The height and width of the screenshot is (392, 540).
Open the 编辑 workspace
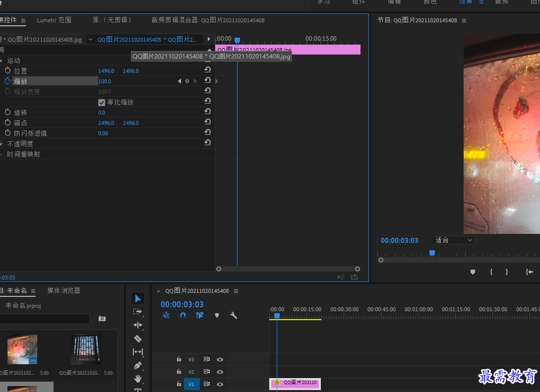click(394, 2)
